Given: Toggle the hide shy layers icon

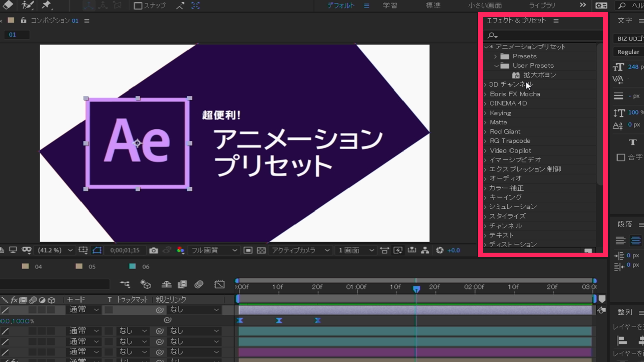Looking at the screenshot, I should [166, 285].
